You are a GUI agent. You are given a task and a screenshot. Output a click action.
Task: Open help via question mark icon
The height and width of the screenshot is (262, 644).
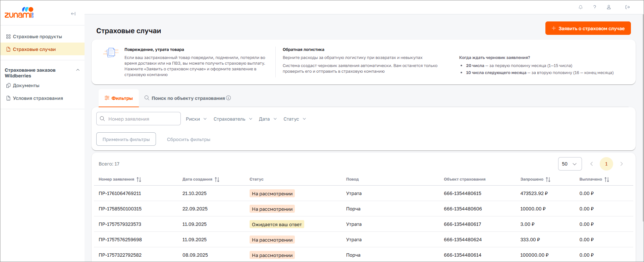pos(595,7)
